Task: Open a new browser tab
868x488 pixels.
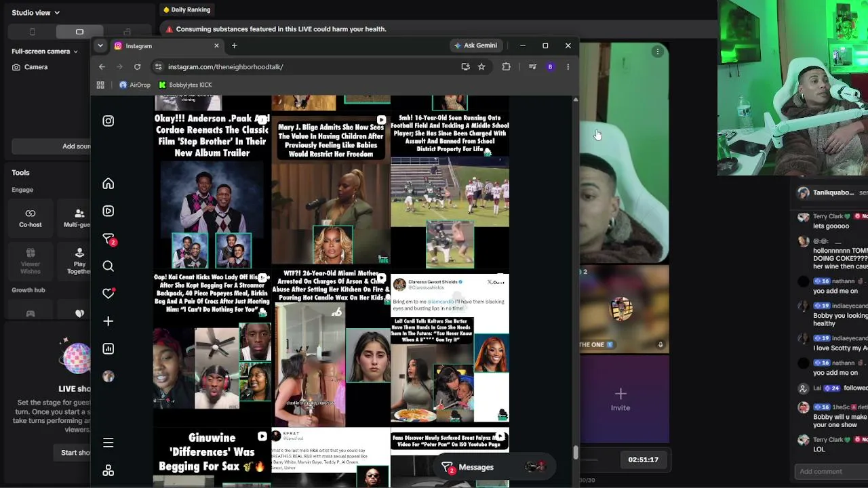Action: coord(234,45)
